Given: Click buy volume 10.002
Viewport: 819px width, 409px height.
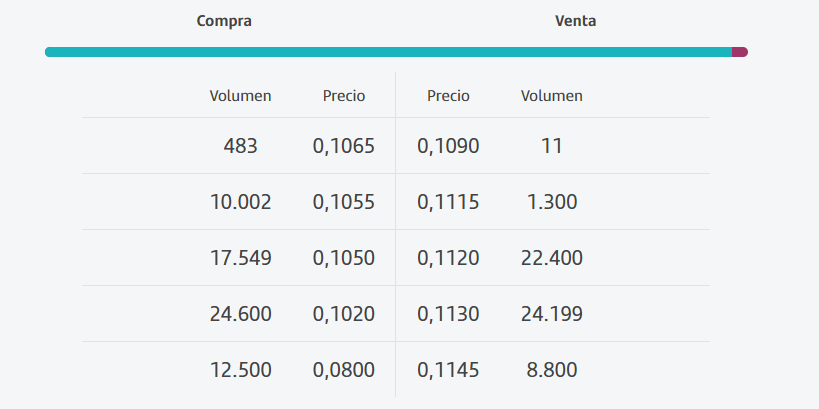Looking at the screenshot, I should click(x=240, y=202).
